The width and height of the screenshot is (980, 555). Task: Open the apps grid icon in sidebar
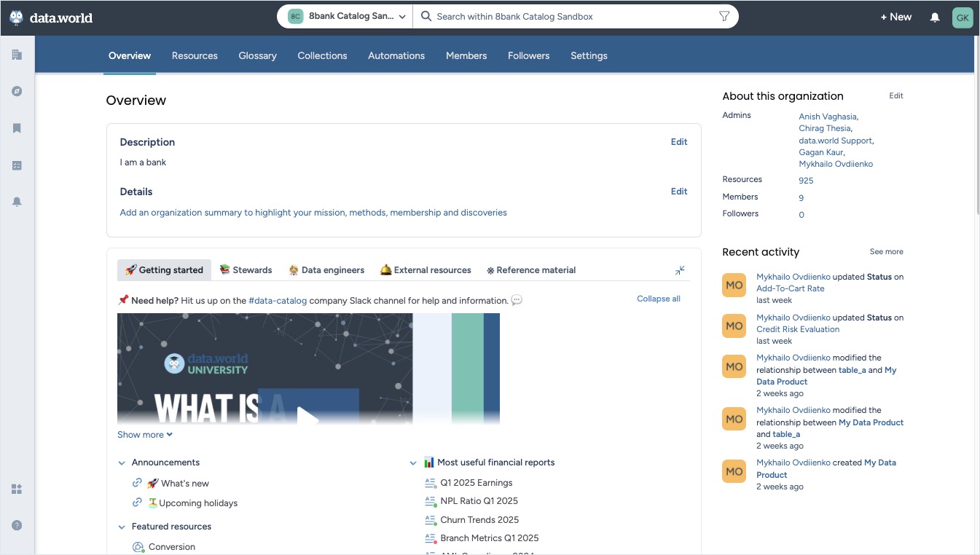coord(17,489)
